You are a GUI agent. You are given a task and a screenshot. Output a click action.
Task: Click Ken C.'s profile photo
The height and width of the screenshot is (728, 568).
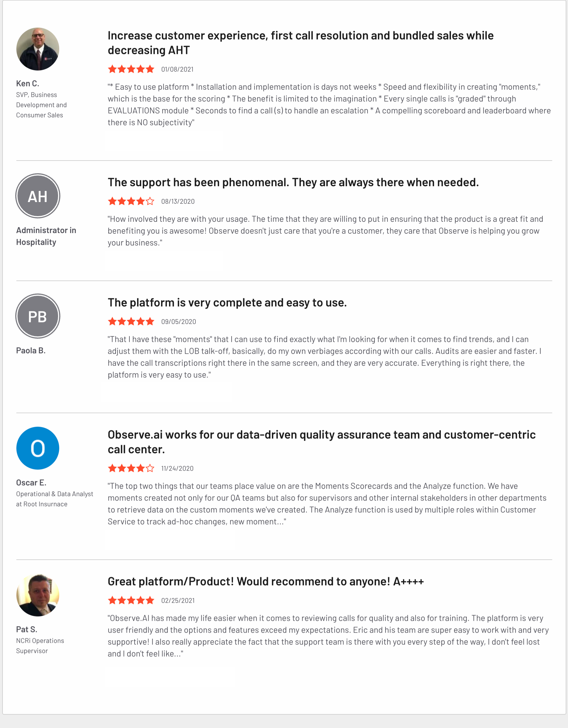(x=38, y=49)
